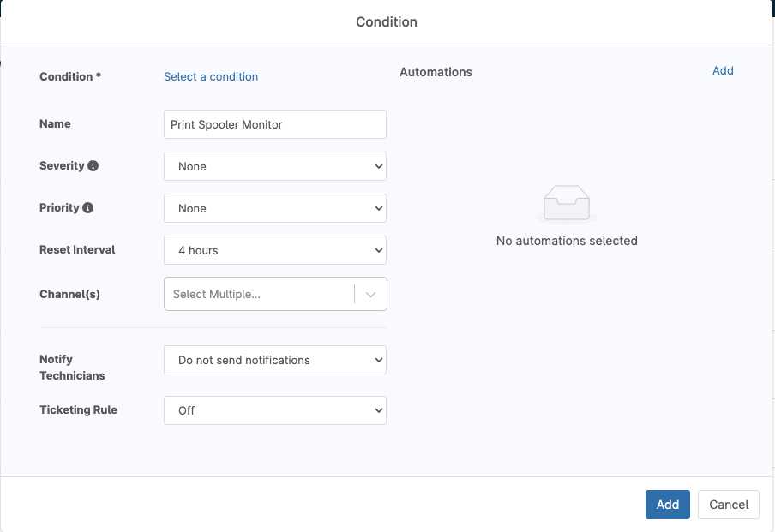The height and width of the screenshot is (532, 775).
Task: Open the Channel(s) multiple selection field
Action: pos(257,294)
